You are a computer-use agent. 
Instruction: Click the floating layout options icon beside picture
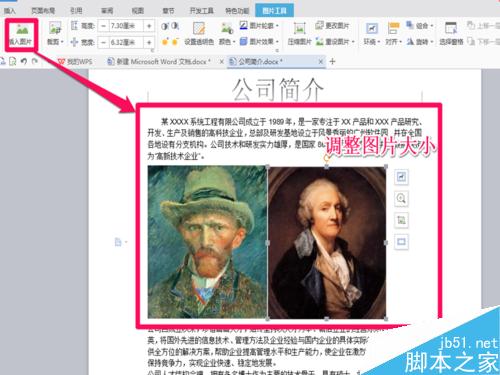[x=401, y=177]
